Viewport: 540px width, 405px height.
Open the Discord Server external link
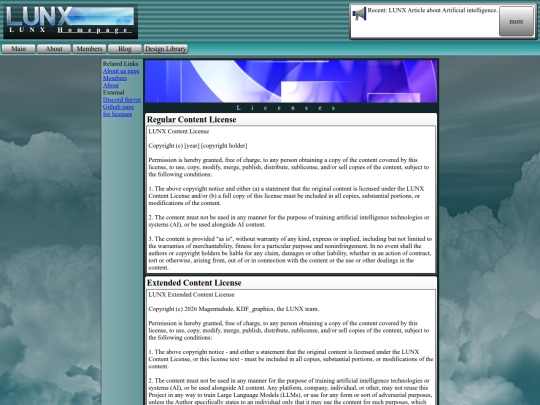point(122,100)
